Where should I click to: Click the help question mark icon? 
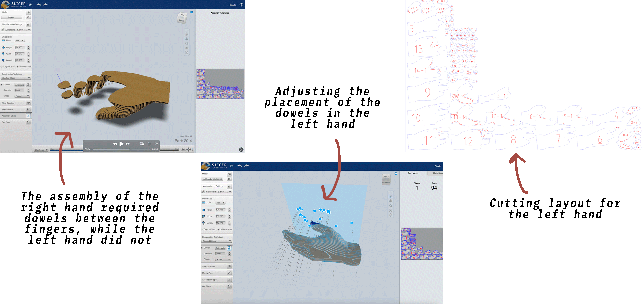241,5
